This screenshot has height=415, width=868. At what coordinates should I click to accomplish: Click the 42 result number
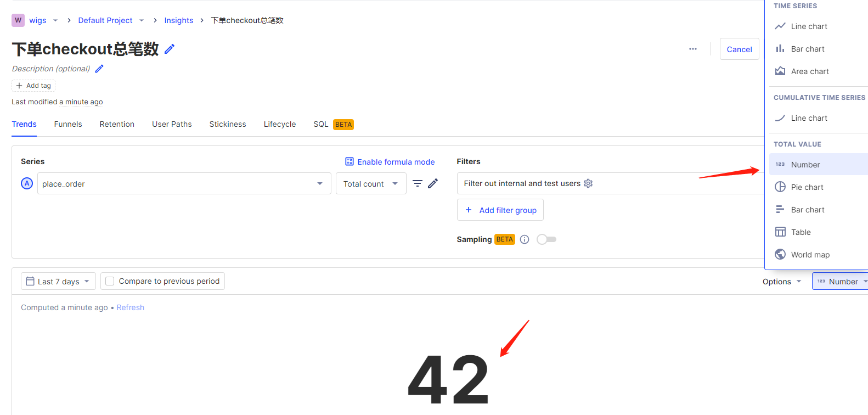(x=448, y=379)
